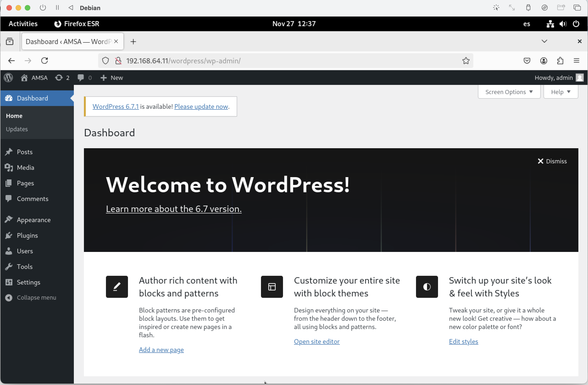Open the es keyboard layout indicator

point(527,24)
